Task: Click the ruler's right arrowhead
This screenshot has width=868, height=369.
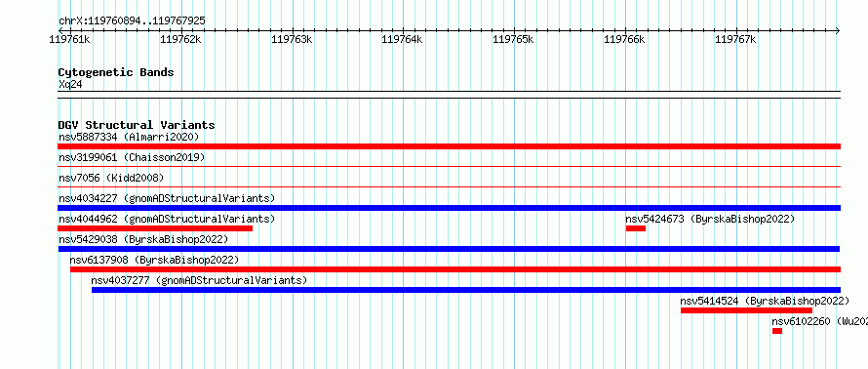Action: pyautogui.click(x=838, y=30)
